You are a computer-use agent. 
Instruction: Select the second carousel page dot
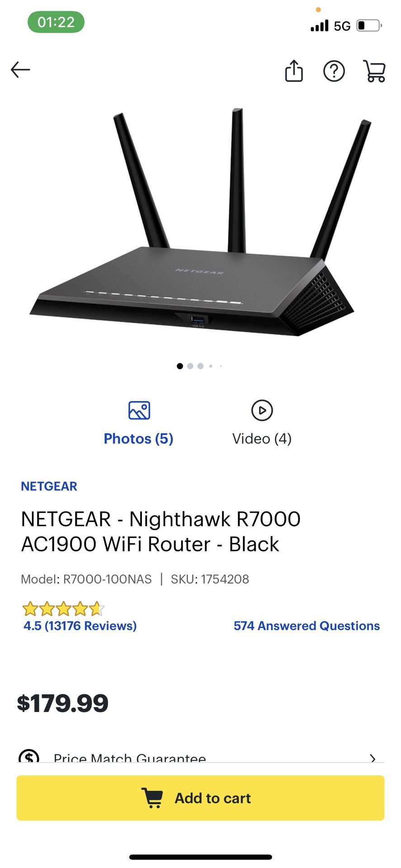(190, 366)
